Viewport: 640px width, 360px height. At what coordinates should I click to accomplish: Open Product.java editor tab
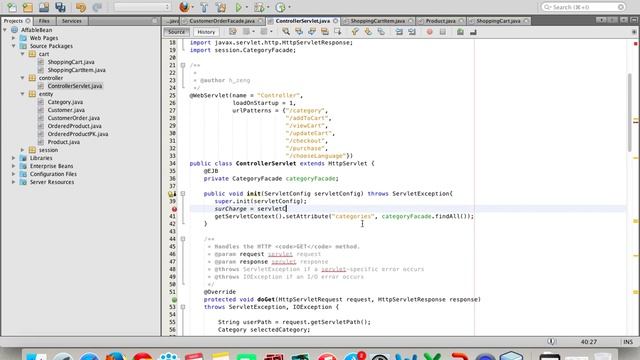point(440,21)
